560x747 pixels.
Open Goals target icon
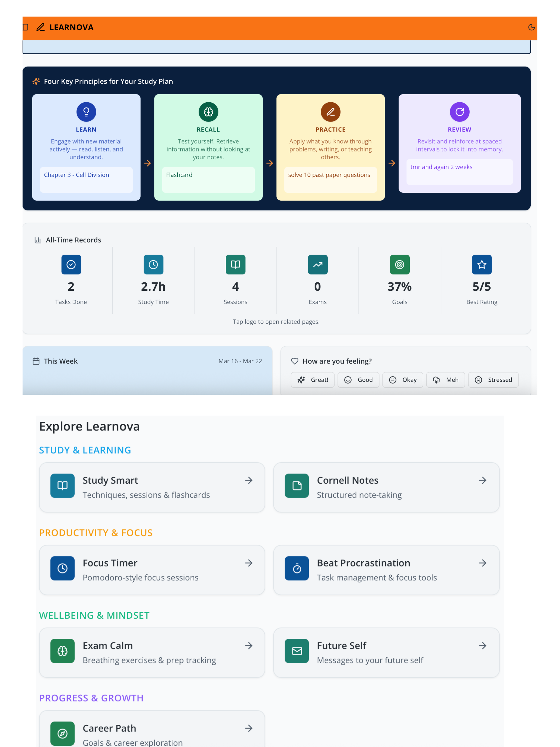click(x=400, y=264)
